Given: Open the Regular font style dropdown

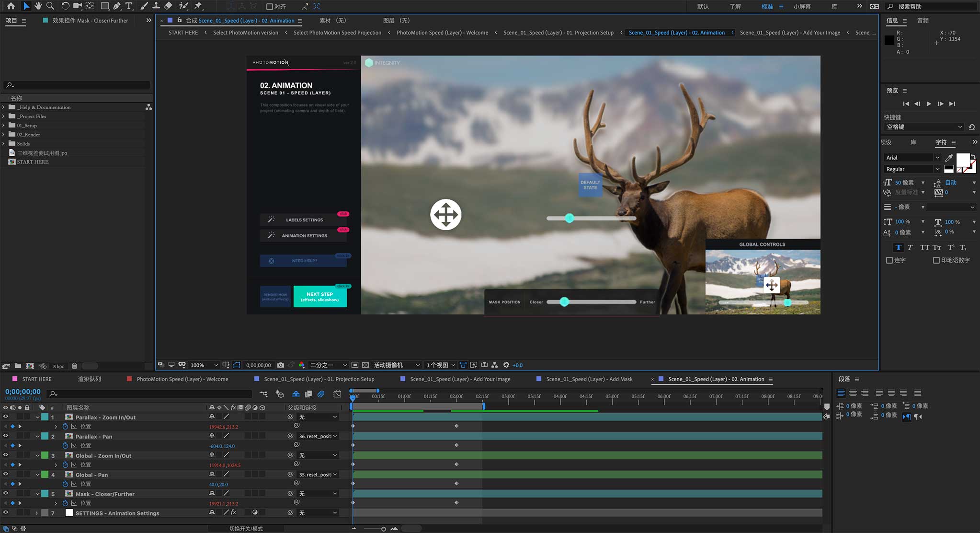Looking at the screenshot, I should [912, 169].
